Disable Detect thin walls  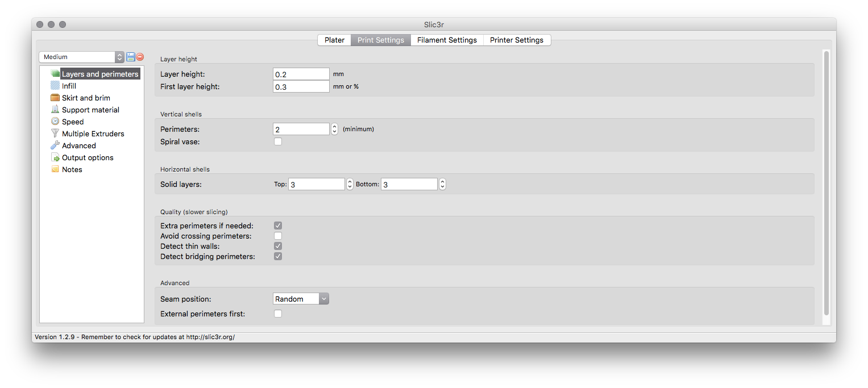point(277,245)
